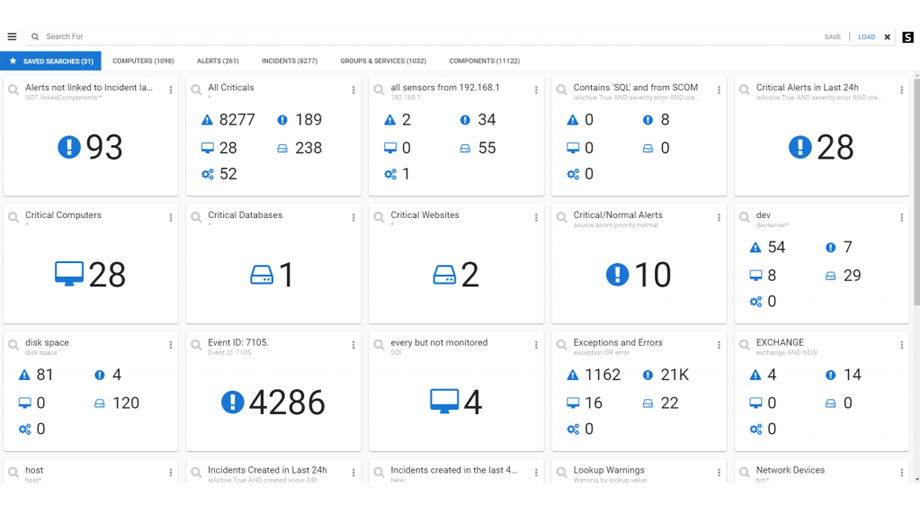The image size is (920, 518).
Task: Open options menu for Event ID: 7105 card
Action: pos(353,345)
